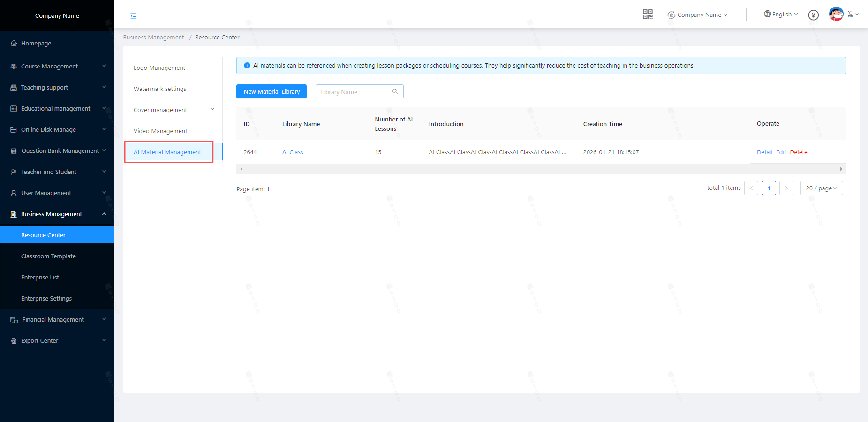Open the user avatar profile menu

click(836, 14)
